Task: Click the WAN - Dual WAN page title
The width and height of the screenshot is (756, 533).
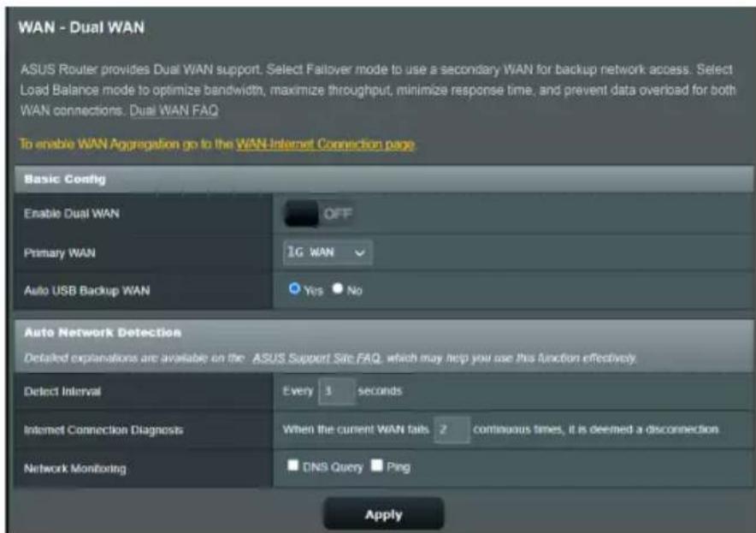Action: click(x=81, y=27)
